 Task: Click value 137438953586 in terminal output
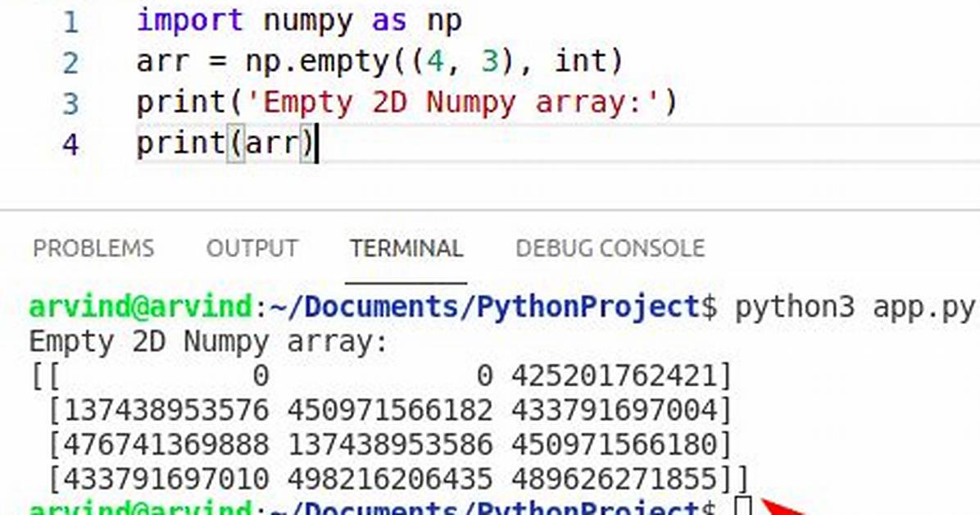click(390, 444)
